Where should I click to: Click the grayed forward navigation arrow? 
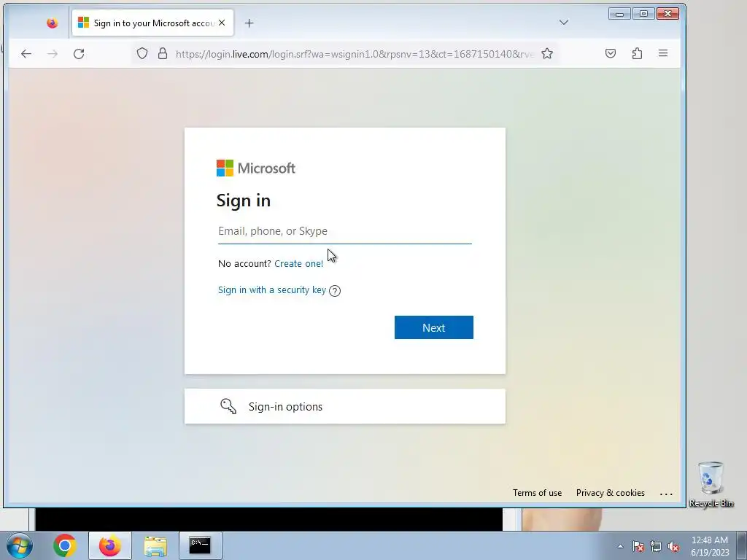pyautogui.click(x=53, y=54)
